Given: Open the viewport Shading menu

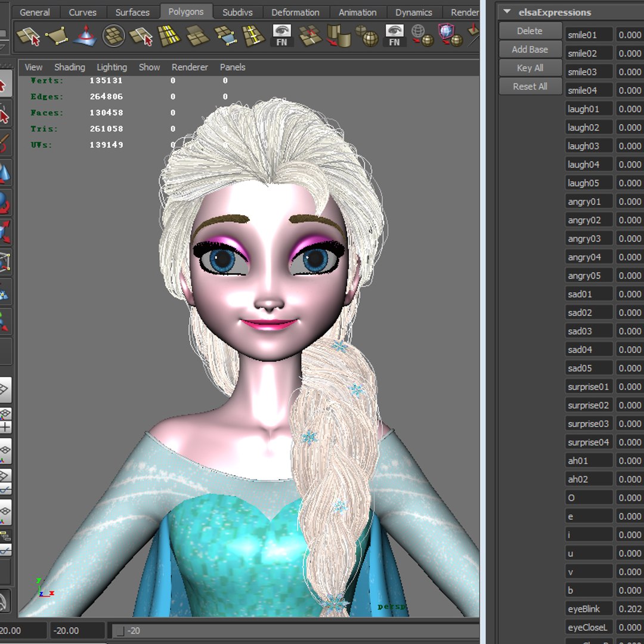Looking at the screenshot, I should (69, 67).
